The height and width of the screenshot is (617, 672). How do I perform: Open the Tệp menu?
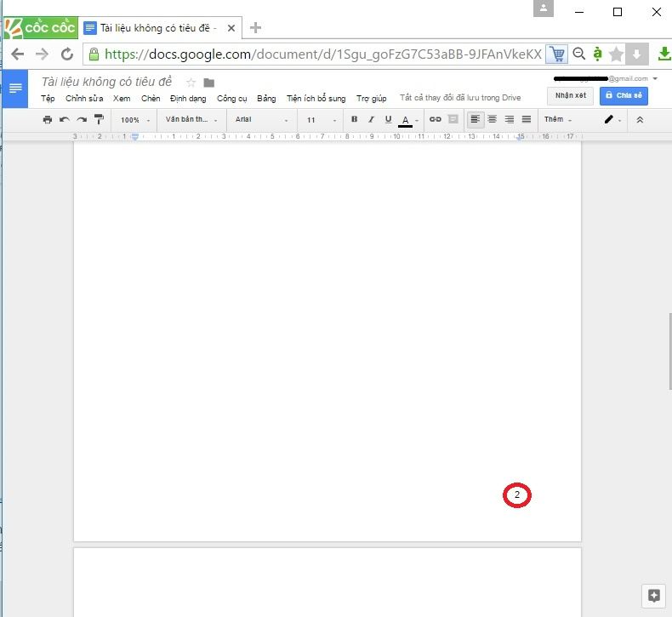point(48,99)
